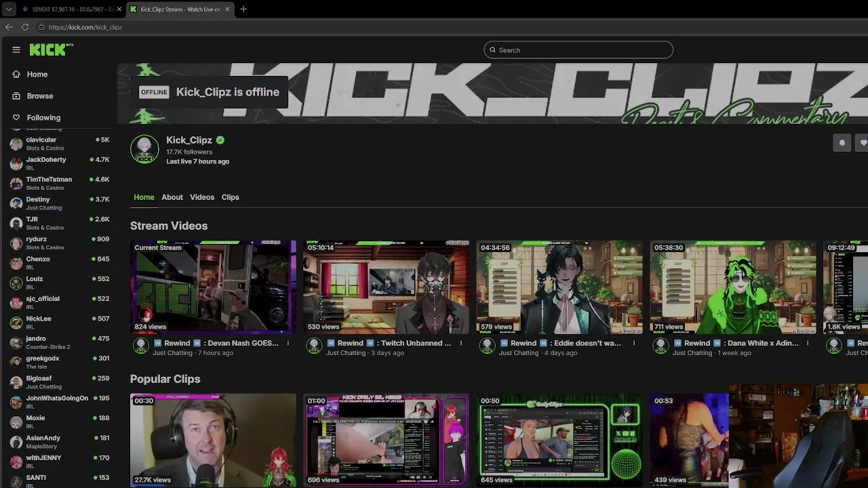This screenshot has width=868, height=488.
Task: Open the Eddie doesn't wa... video title
Action: pos(561,343)
